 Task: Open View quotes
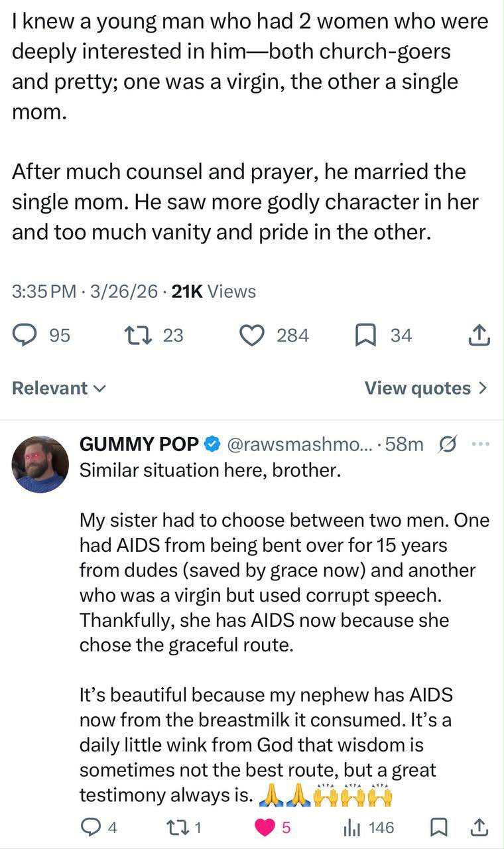click(x=426, y=388)
